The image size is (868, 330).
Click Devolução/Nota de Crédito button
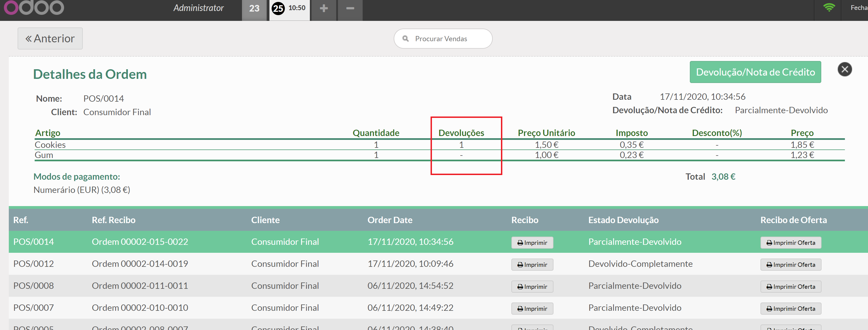(x=755, y=72)
